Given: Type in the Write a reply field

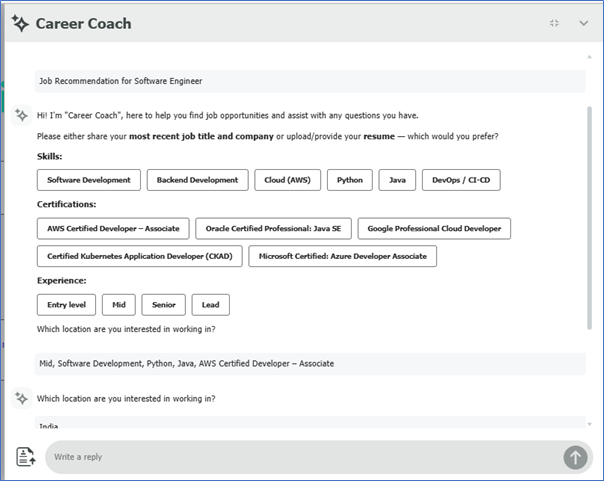Looking at the screenshot, I should (x=300, y=457).
